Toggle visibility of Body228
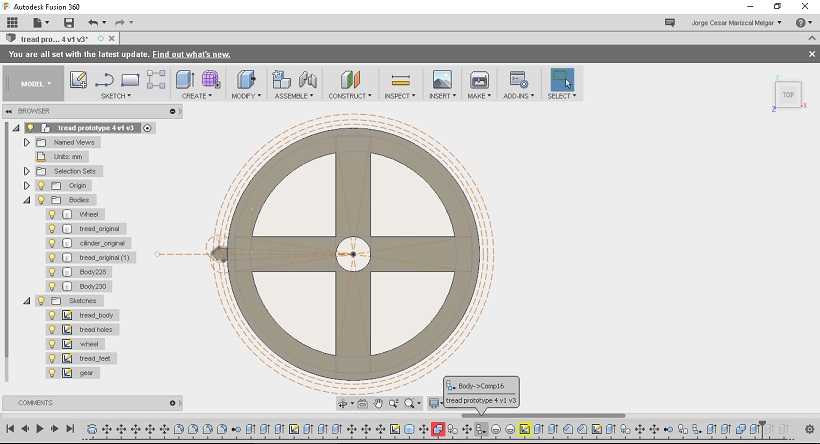This screenshot has width=820, height=444. click(52, 272)
